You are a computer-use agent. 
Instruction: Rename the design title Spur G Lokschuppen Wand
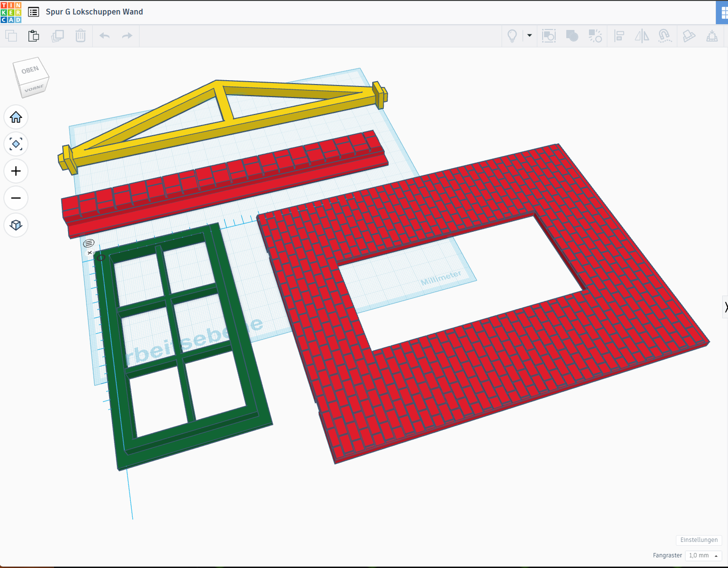click(94, 12)
